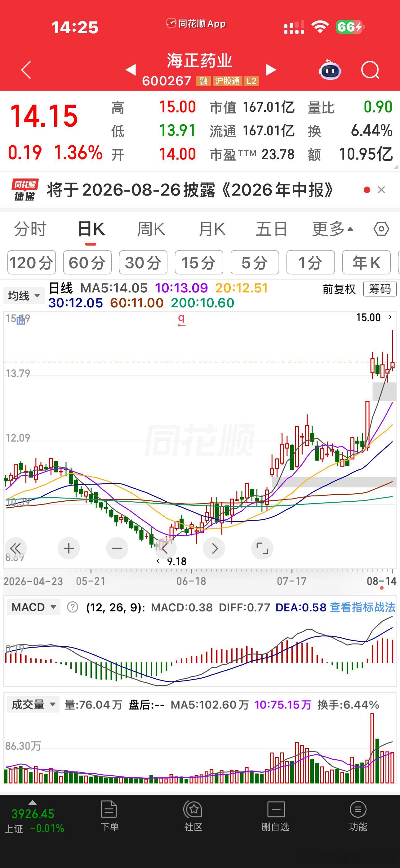Select the 15分 period button

coord(199,263)
